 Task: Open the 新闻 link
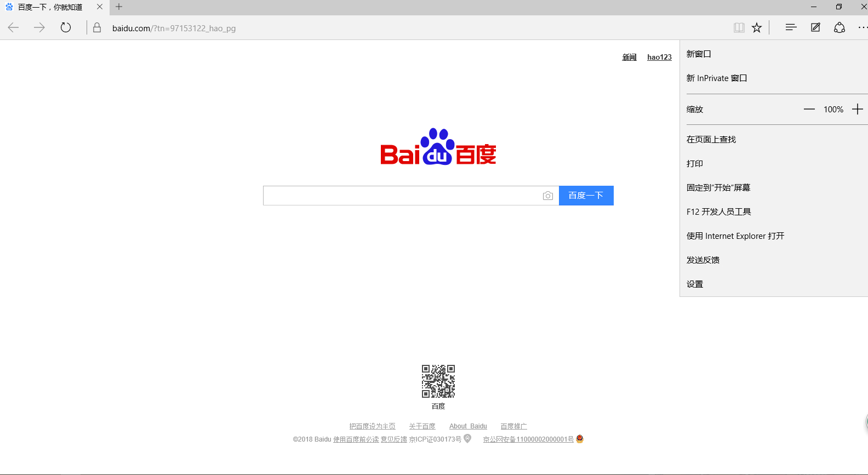pos(629,57)
